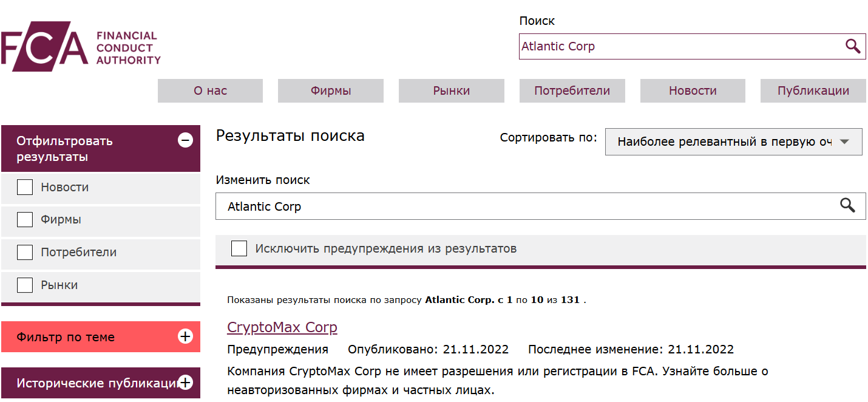The image size is (868, 402).
Task: Open the CryptoMax Corp result link
Action: tap(282, 327)
